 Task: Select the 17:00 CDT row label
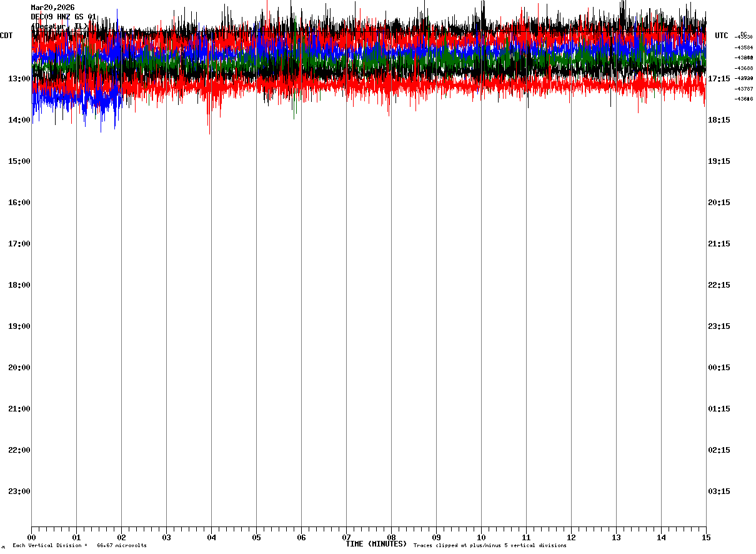(19, 244)
